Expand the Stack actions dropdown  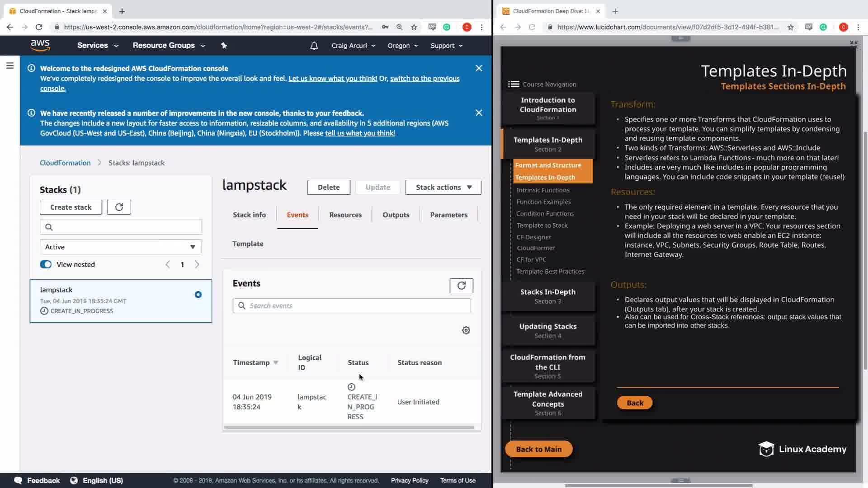point(443,187)
